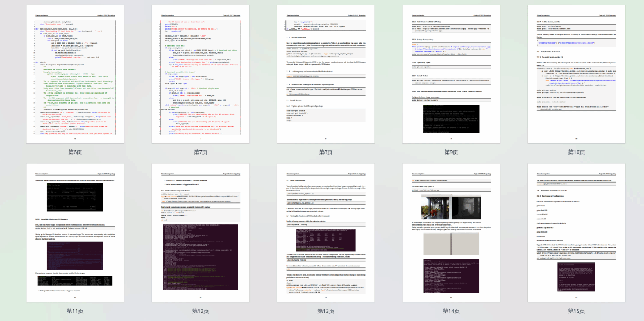The width and height of the screenshot is (644, 321).
Task: Click the "第15页" page label
Action: [x=576, y=311]
